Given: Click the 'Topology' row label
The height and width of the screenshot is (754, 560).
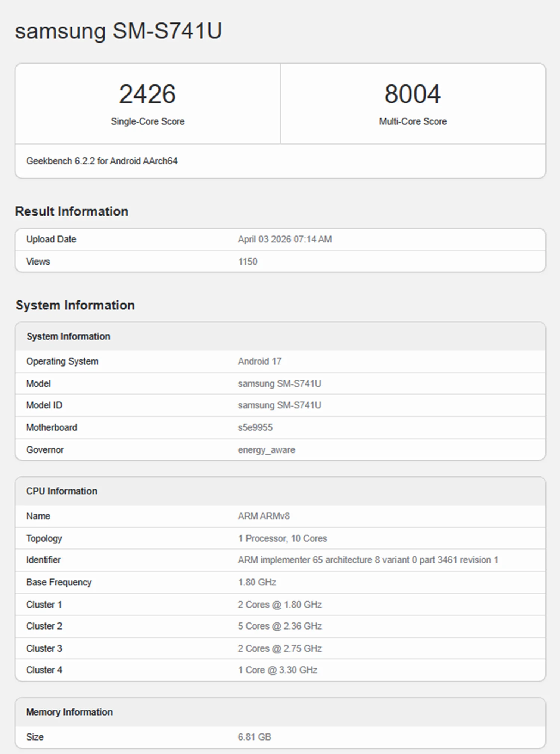Looking at the screenshot, I should (x=44, y=538).
